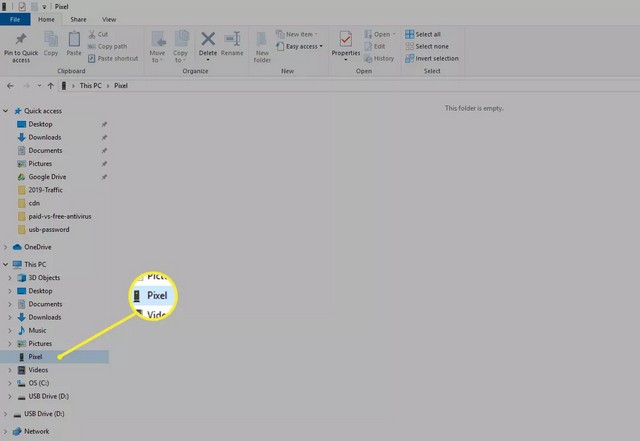Expand the Network tree node
Image resolution: width=640 pixels, height=441 pixels.
7,431
